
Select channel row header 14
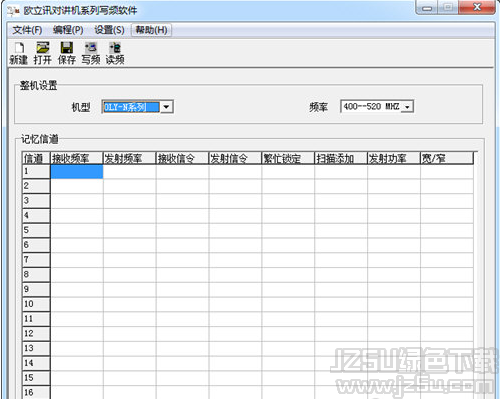click(x=36, y=363)
